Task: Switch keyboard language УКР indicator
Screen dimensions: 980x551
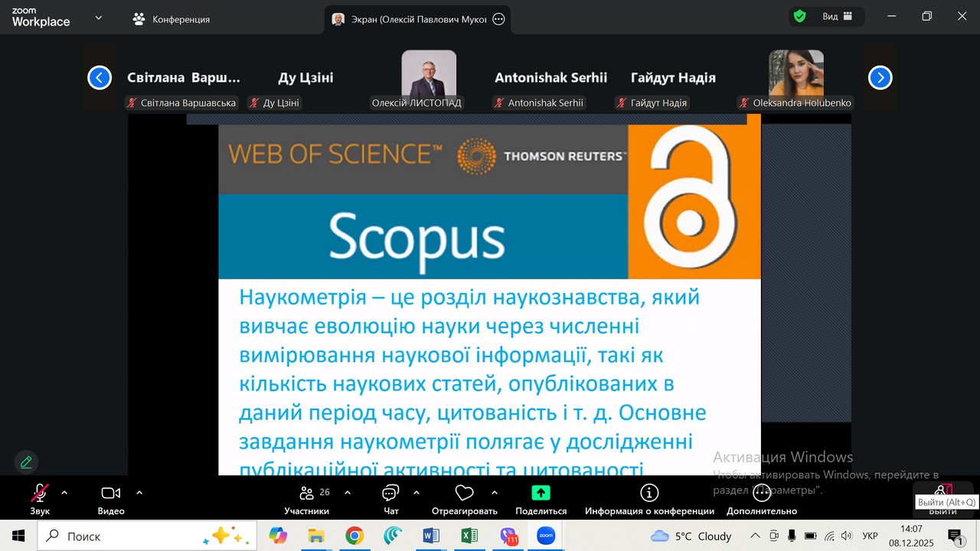Action: pos(870,536)
